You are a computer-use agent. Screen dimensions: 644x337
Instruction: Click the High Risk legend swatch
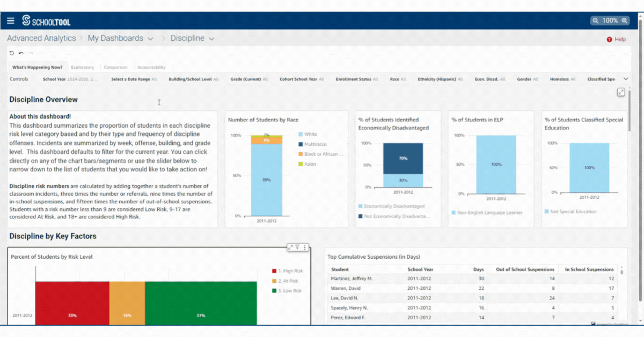pos(274,271)
